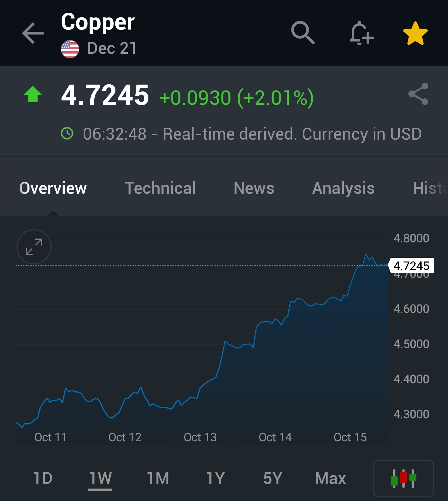Show the 5Y chart range

[x=273, y=478]
